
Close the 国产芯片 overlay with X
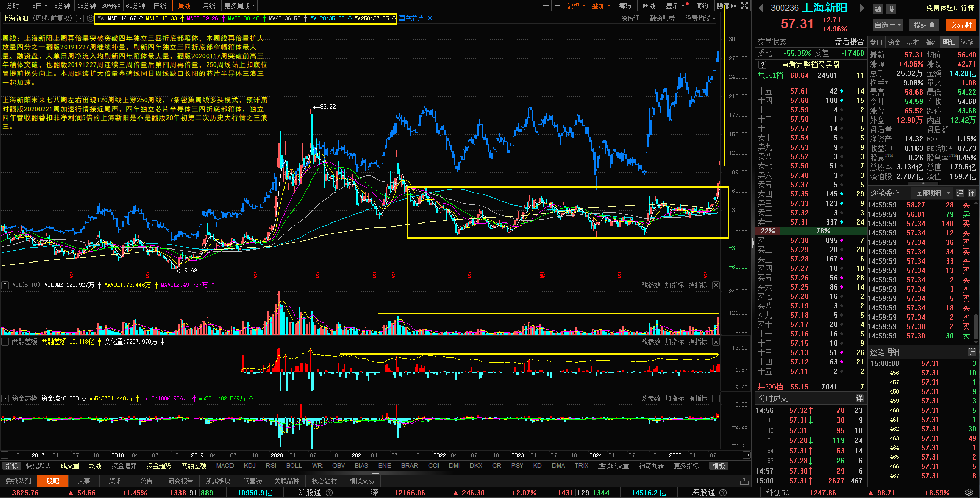tap(430, 18)
